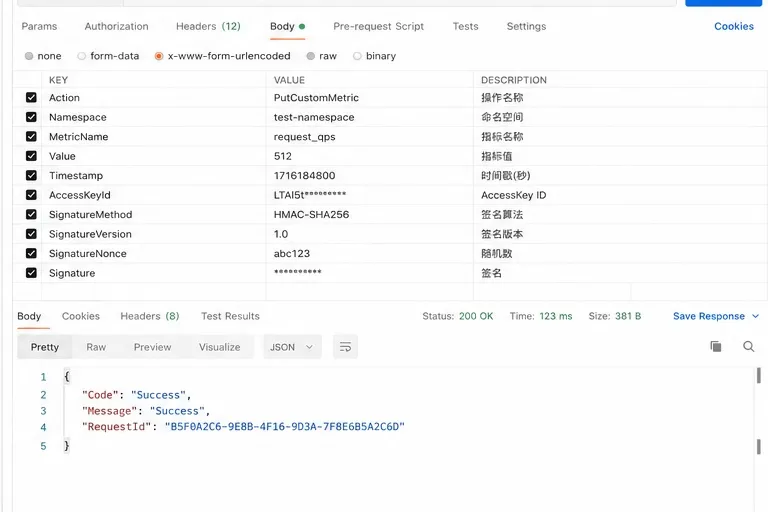
Task: Uncheck the Timestamp parameter checkbox
Action: point(31,175)
